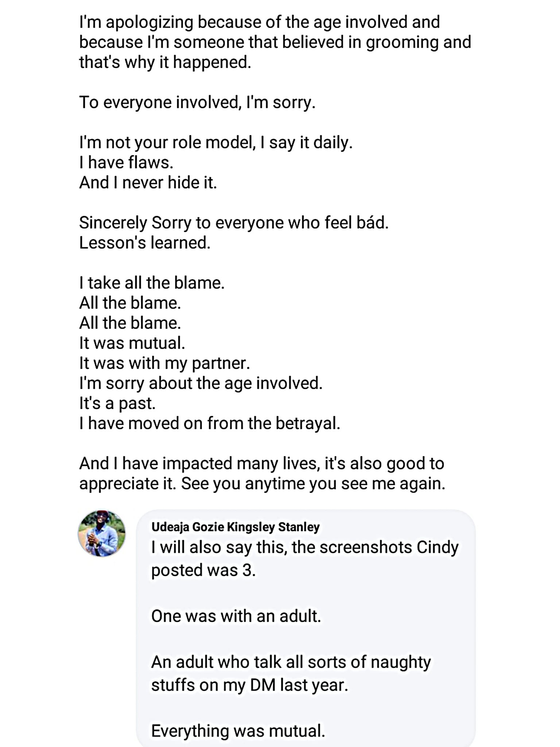This screenshot has width=560, height=747.
Task: Open the commenter's profile picture
Action: pos(102,533)
